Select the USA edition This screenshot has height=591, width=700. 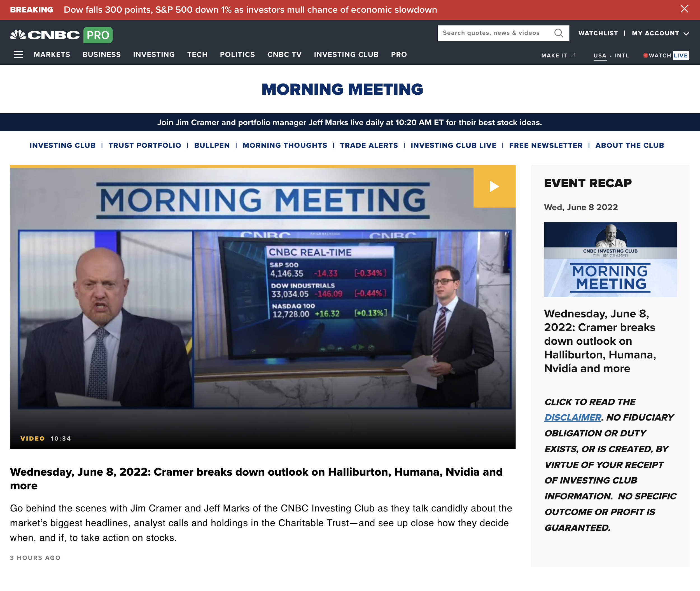(x=599, y=56)
